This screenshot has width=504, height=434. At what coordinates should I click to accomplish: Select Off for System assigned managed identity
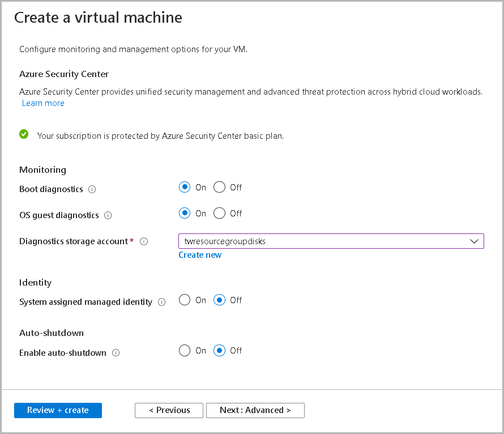pyautogui.click(x=219, y=300)
